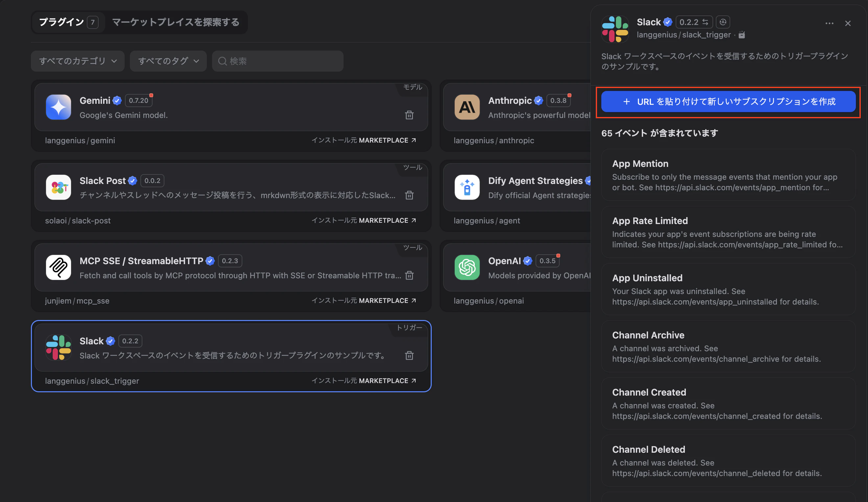Screen dimensions: 868x502
Task: Select the Channel Archive event card
Action: (728, 346)
